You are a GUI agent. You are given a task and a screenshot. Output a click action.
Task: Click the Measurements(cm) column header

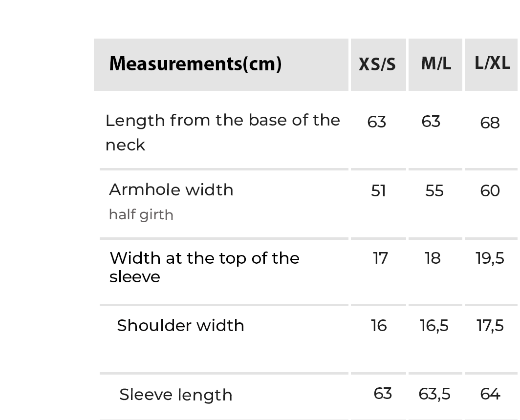[195, 64]
